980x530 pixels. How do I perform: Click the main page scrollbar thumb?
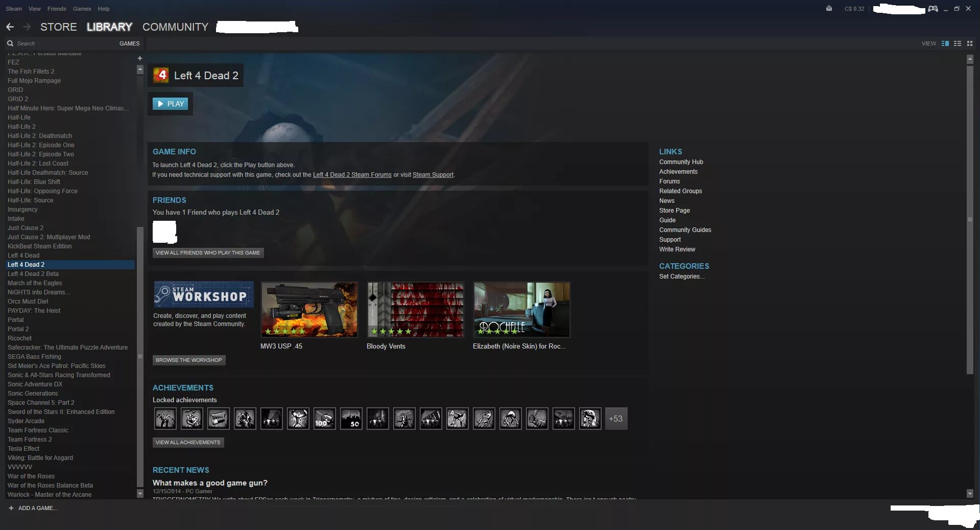pyautogui.click(x=970, y=220)
